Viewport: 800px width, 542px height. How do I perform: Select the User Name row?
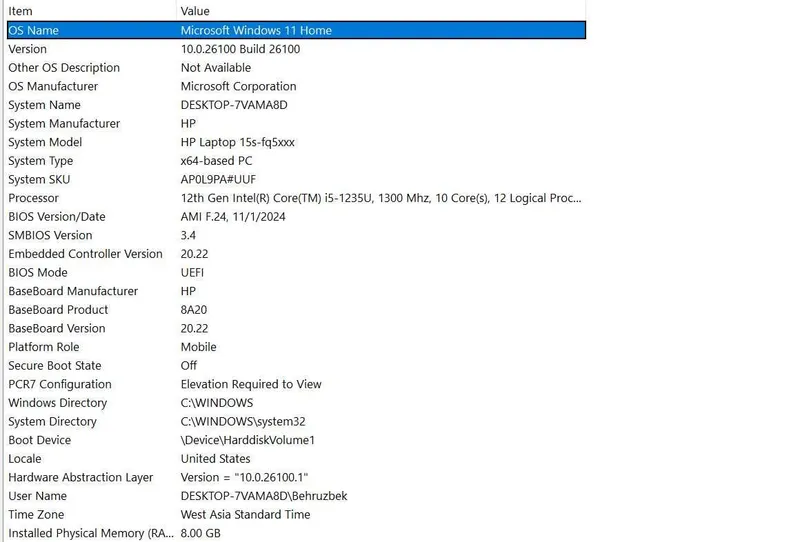[296, 496]
